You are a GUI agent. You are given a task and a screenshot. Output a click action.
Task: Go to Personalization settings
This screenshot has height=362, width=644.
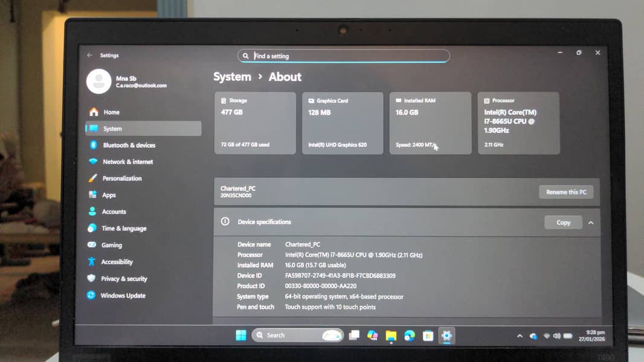[121, 179]
